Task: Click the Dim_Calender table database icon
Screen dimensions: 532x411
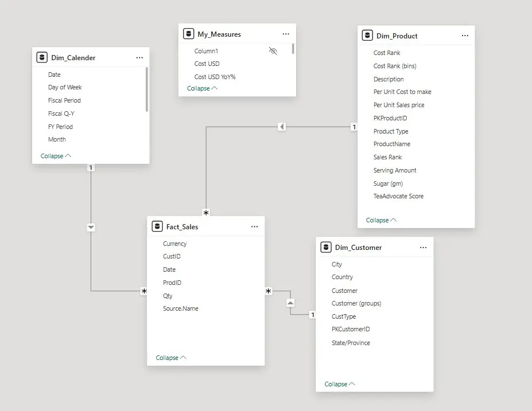Action: (41, 57)
